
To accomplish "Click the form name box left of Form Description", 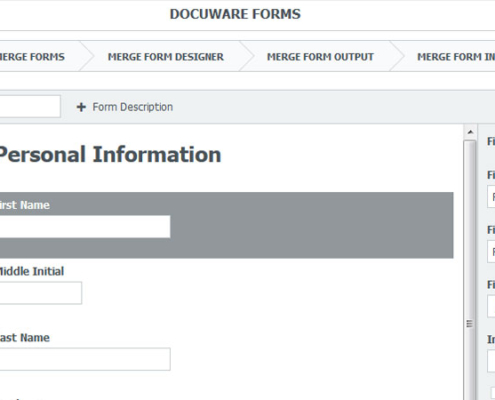I will tap(30, 106).
